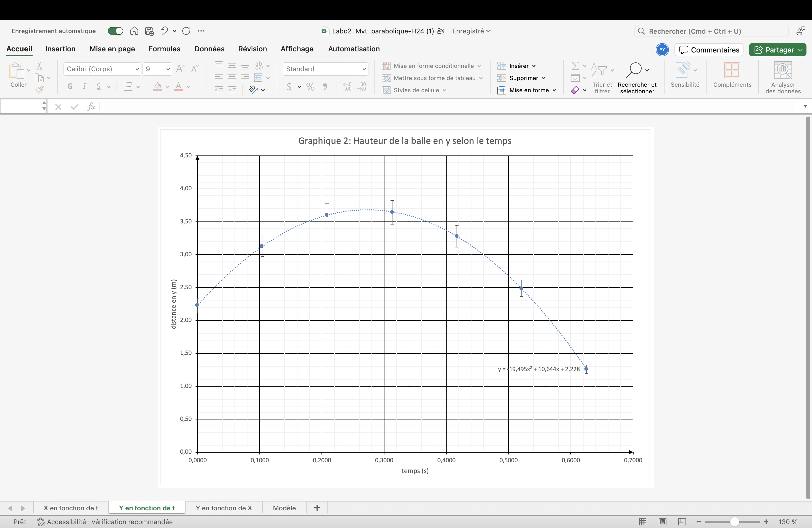This screenshot has height=528, width=812.
Task: Open the Mise en page tab
Action: (112, 49)
